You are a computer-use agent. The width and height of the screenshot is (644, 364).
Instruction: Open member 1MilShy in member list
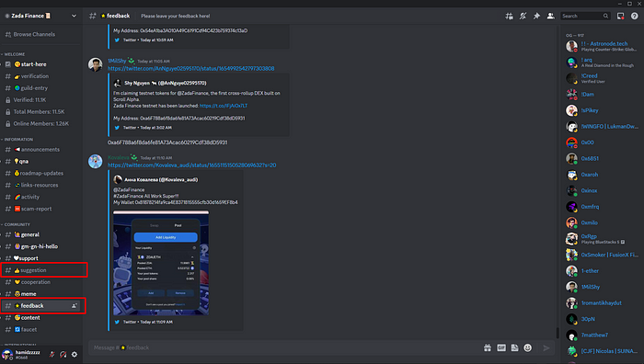(603, 287)
